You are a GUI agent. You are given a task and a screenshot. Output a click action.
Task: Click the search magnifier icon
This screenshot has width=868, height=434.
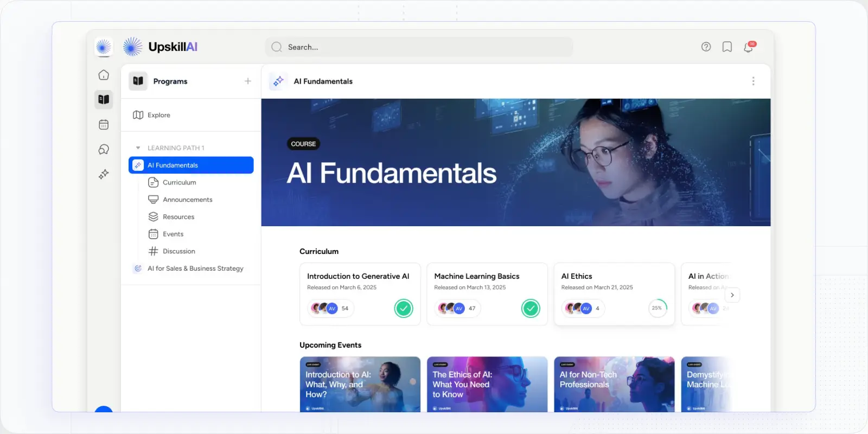click(277, 47)
